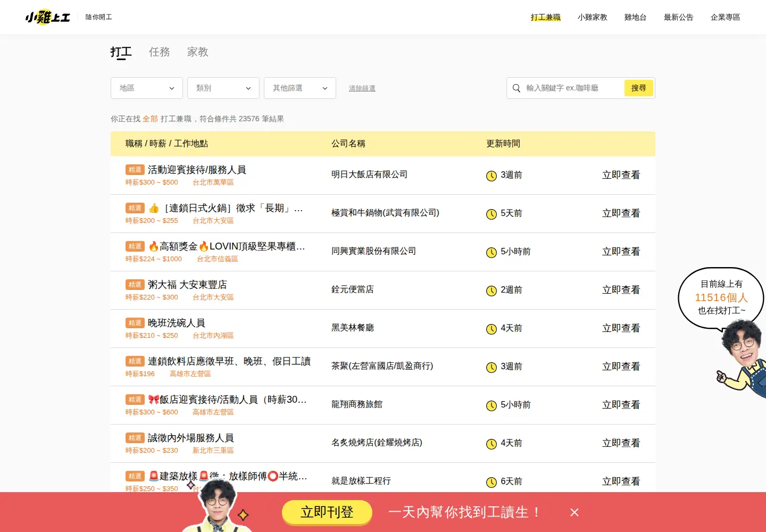Click 立即查看 for 黑美林餐廳
This screenshot has height=532, width=766.
[621, 328]
